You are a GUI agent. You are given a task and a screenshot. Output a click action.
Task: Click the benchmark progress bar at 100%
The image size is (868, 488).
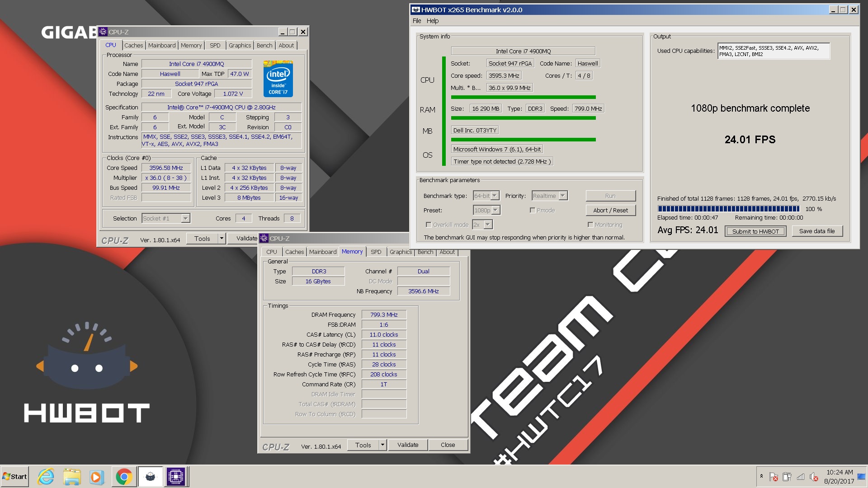[729, 209]
